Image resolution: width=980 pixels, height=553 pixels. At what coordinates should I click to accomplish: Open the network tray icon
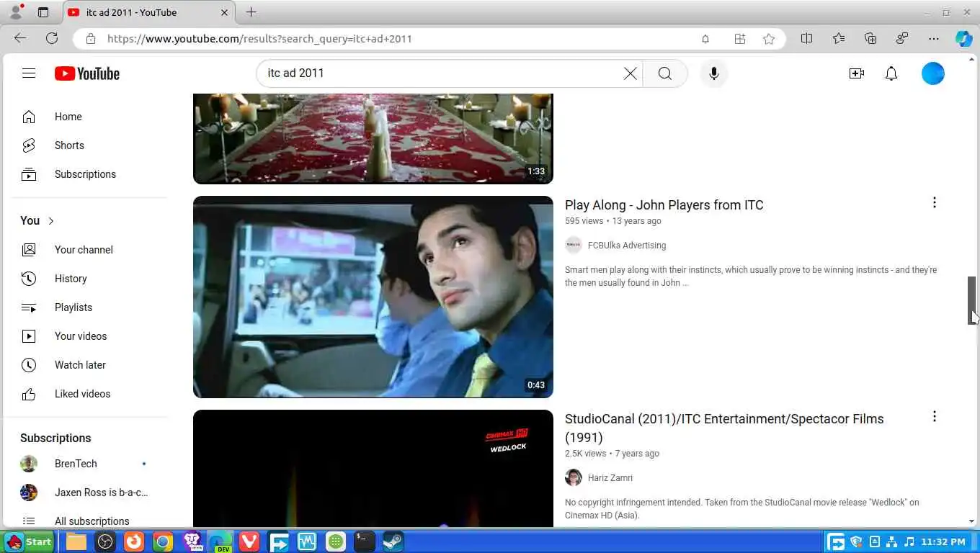[x=892, y=541]
